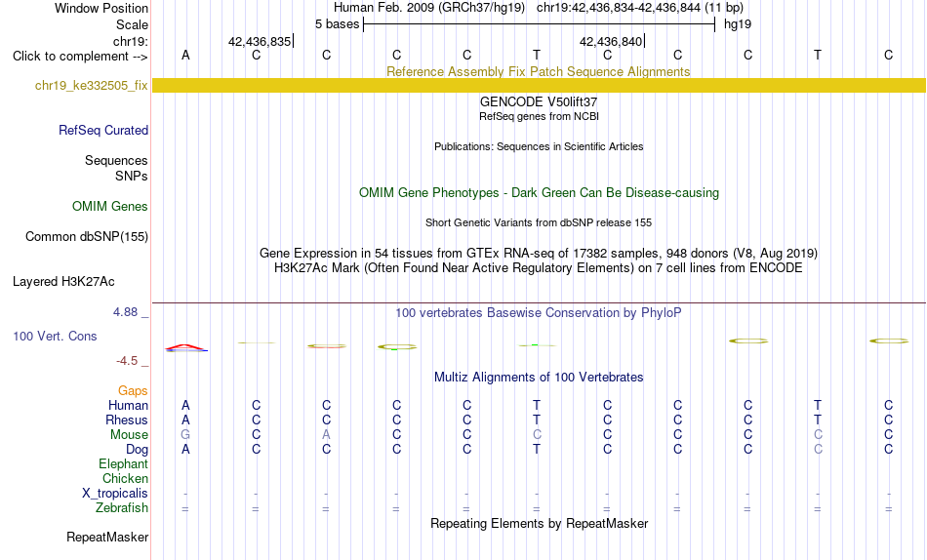Click the RepeatMasker track label
927x560 pixels.
pos(107,537)
